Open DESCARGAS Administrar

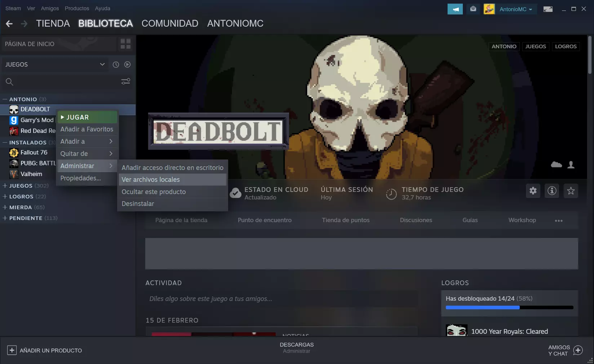(297, 348)
